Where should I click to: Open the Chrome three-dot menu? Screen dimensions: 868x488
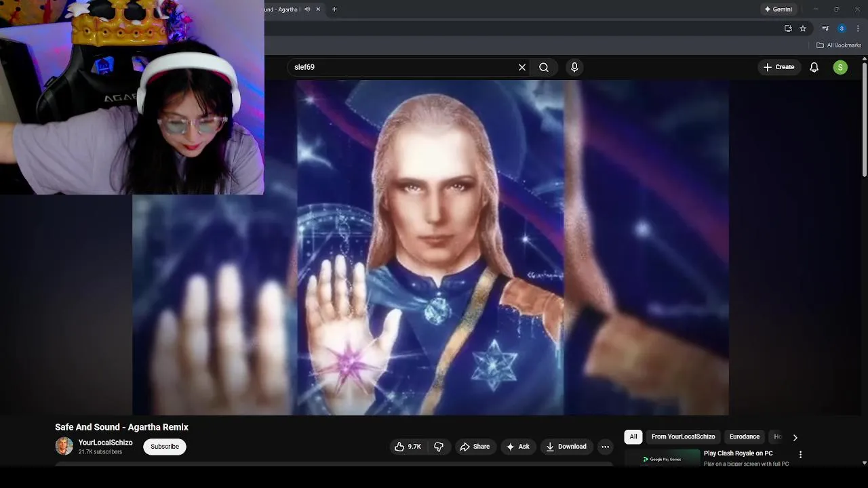pos(858,28)
